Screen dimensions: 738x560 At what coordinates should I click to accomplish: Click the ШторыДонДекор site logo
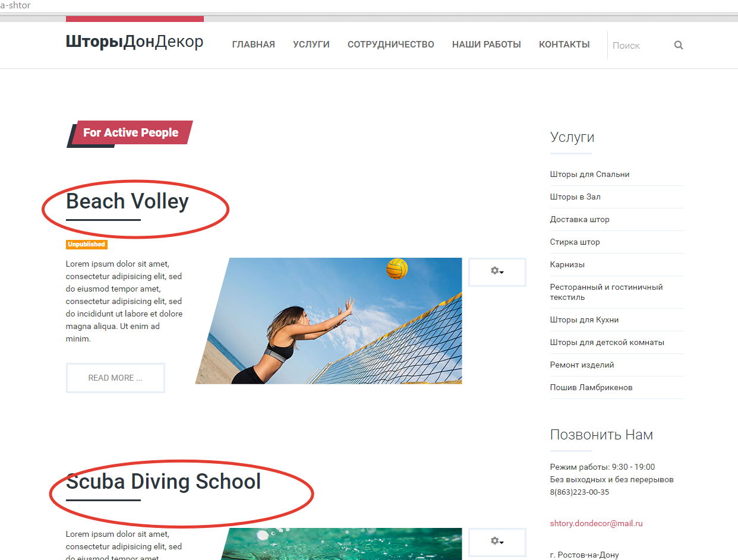(134, 42)
